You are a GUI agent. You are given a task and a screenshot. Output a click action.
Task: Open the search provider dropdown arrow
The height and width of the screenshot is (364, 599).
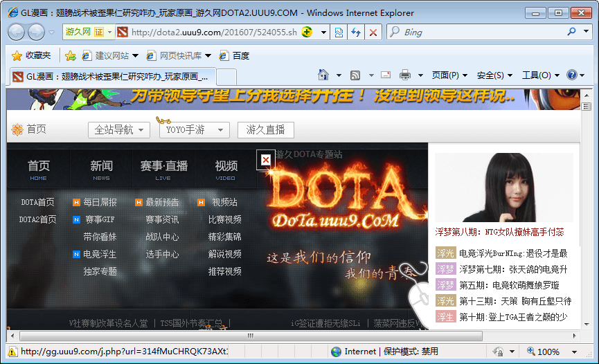click(586, 32)
